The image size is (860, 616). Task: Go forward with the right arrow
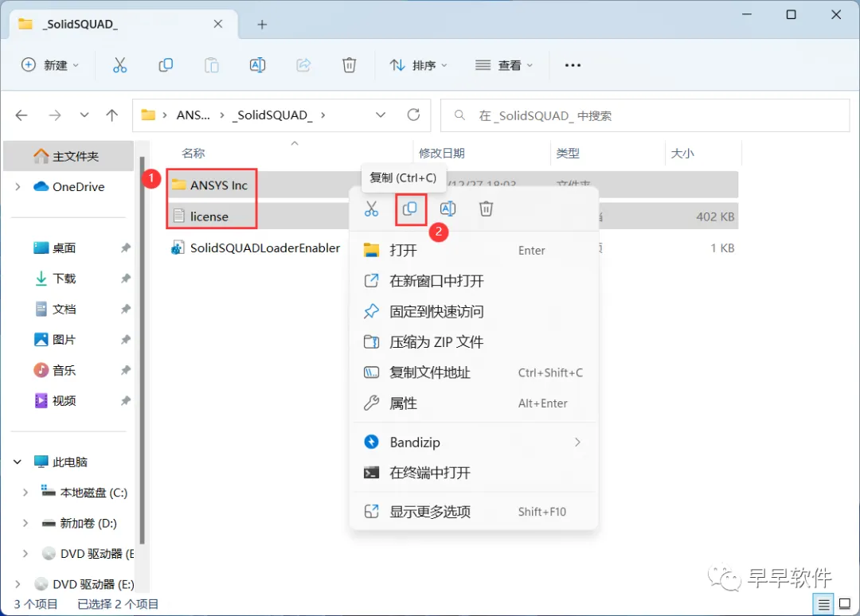[x=55, y=115]
